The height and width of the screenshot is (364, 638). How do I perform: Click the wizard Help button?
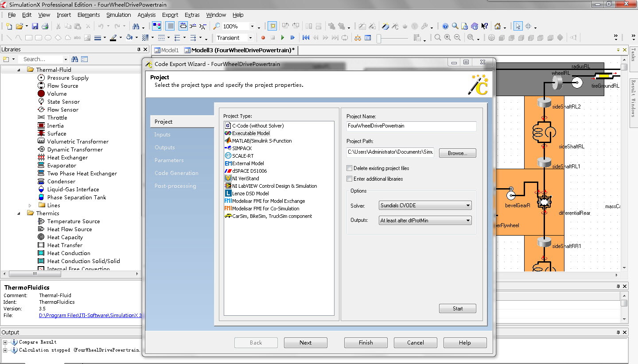465,343
